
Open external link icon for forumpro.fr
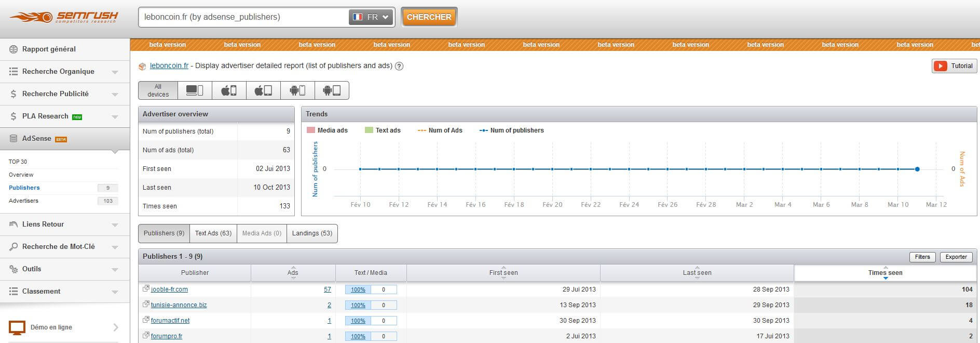tap(146, 335)
